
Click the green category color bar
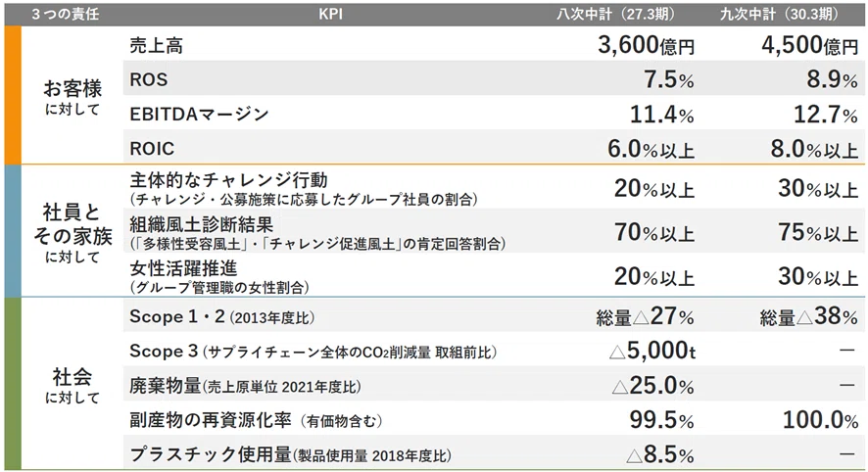click(x=13, y=384)
